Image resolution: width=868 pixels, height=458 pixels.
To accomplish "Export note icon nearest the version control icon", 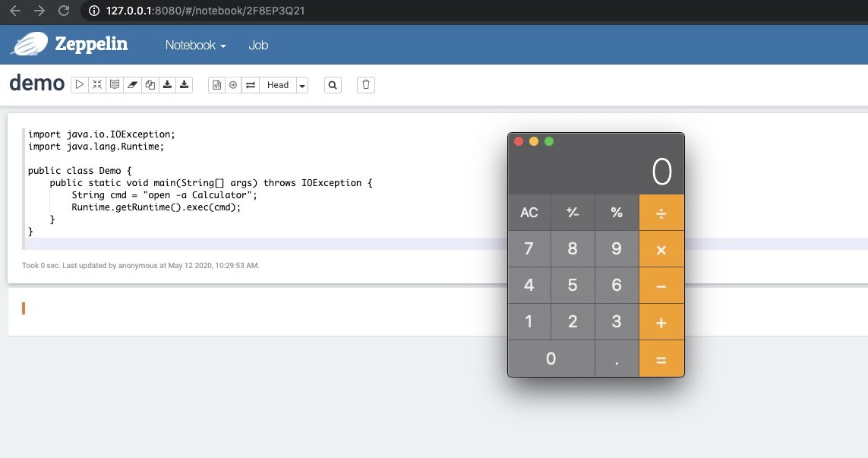I will pos(185,85).
